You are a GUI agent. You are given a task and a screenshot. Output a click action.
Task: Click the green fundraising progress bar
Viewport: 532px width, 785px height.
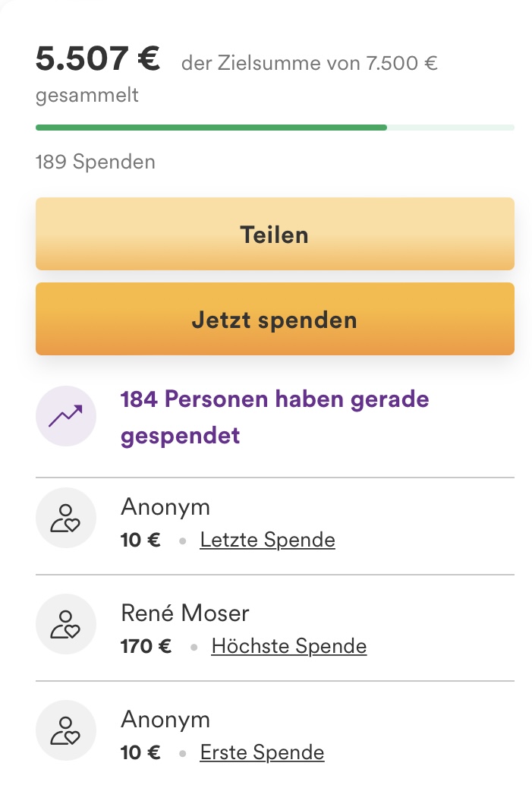point(211,127)
